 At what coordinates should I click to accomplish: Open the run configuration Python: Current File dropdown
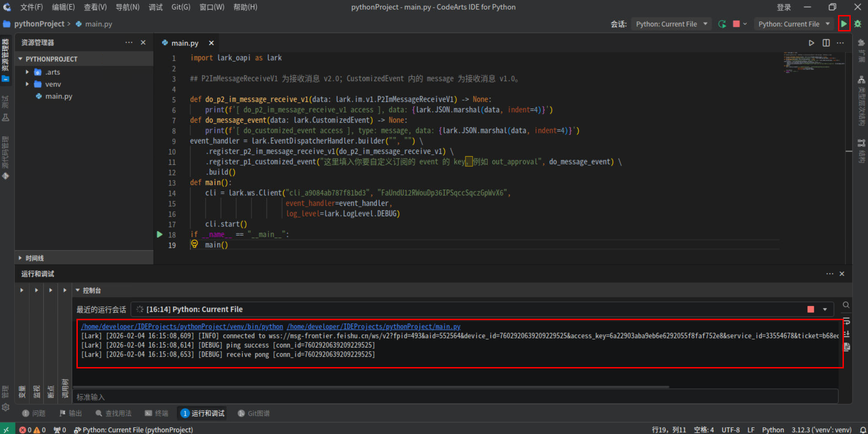tap(794, 24)
